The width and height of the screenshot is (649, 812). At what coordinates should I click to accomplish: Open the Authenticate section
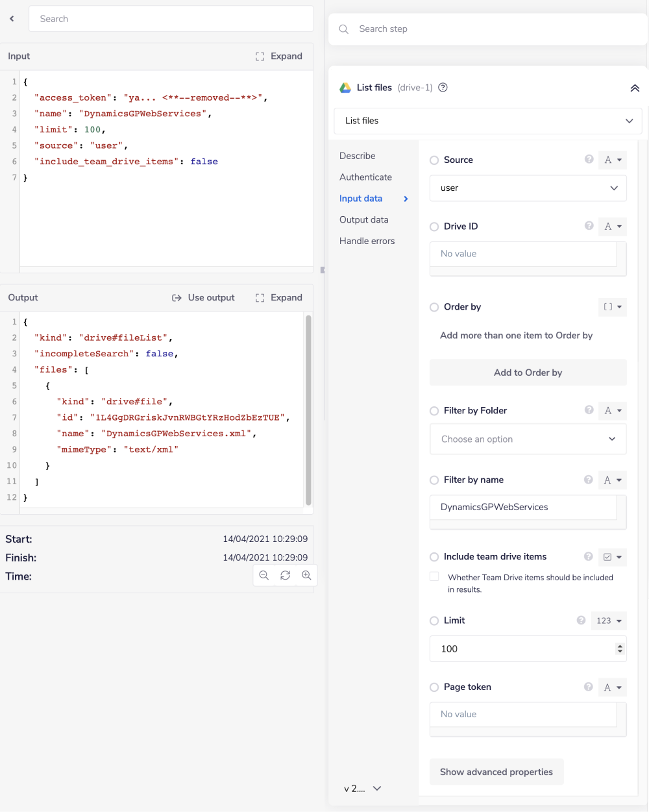pyautogui.click(x=365, y=177)
